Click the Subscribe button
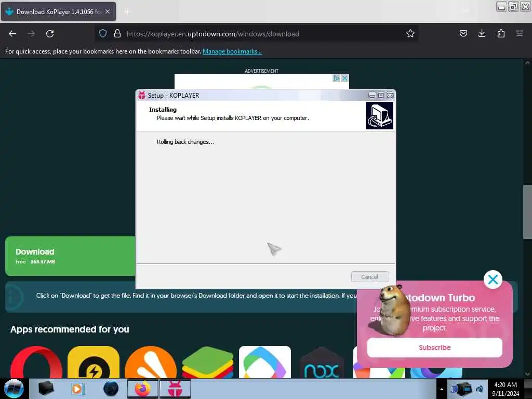The height and width of the screenshot is (399, 532). (x=435, y=348)
